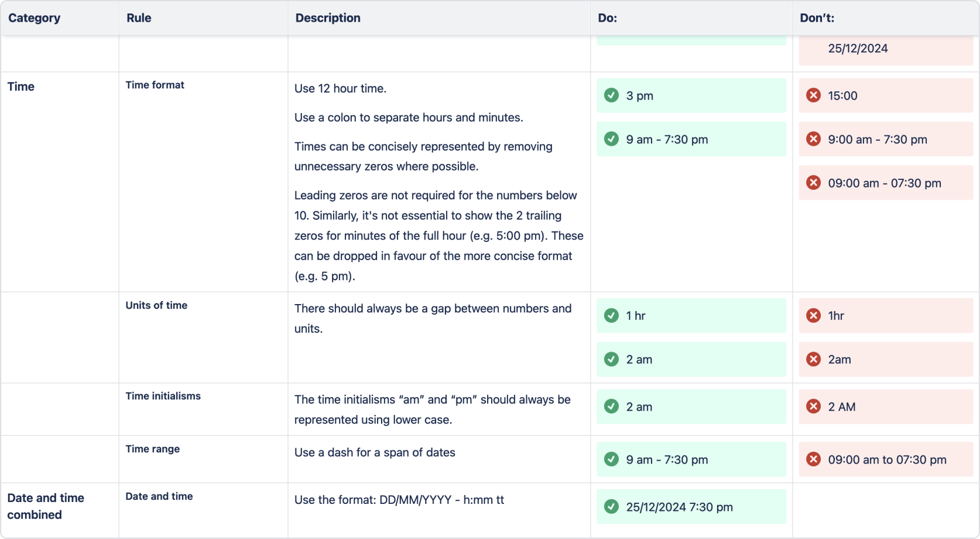Select the check beside "25/12/2024 7:30 pm"
The image size is (980, 539).
612,507
